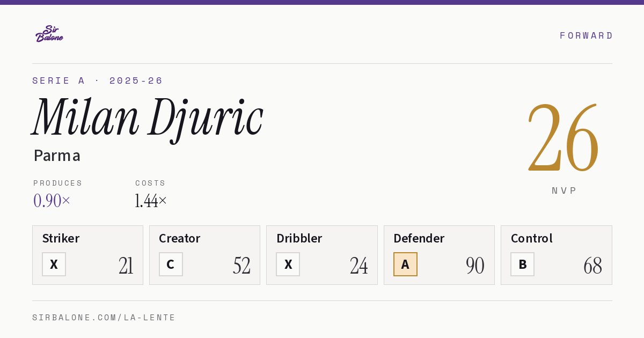Click the Striker score 21
The height and width of the screenshot is (338, 644).
coord(126,266)
